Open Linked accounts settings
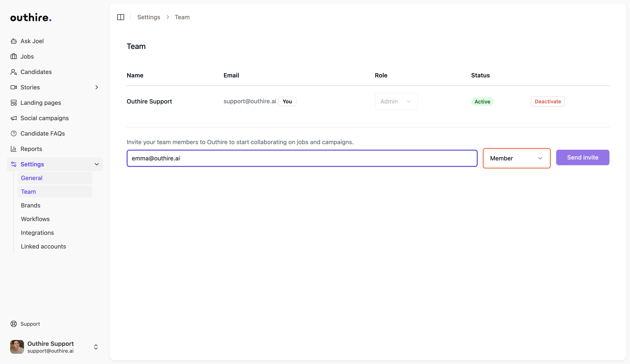 43,246
